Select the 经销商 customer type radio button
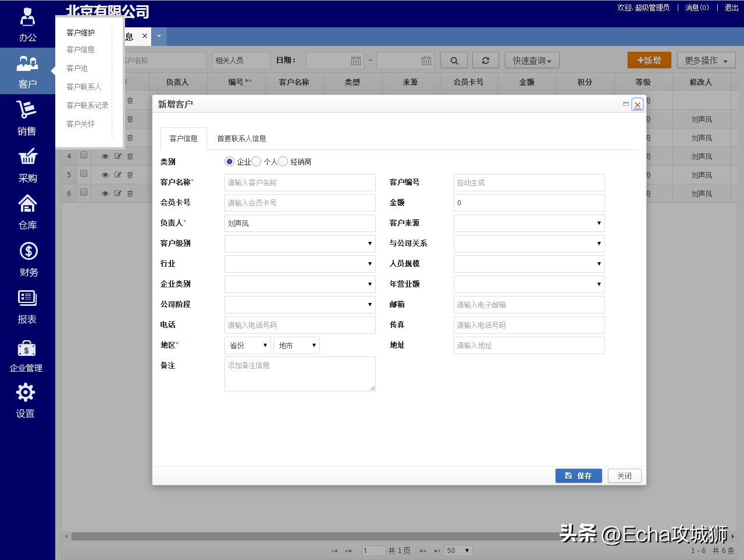 (283, 161)
